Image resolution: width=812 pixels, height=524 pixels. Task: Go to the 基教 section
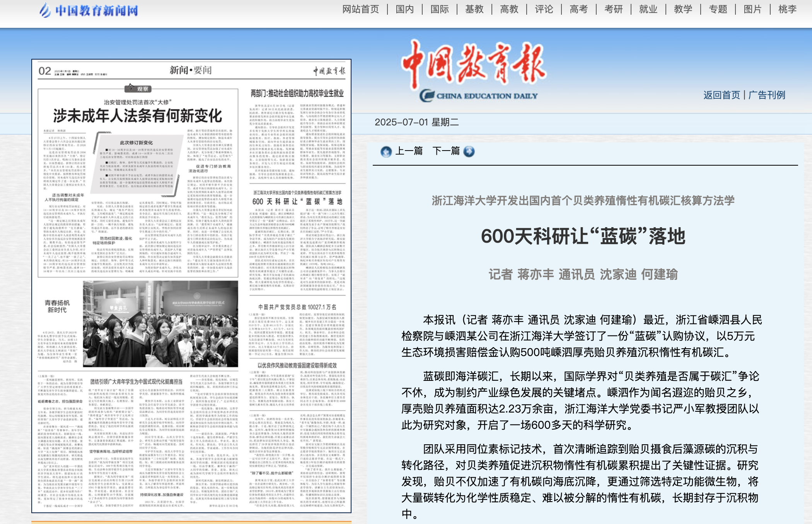474,9
